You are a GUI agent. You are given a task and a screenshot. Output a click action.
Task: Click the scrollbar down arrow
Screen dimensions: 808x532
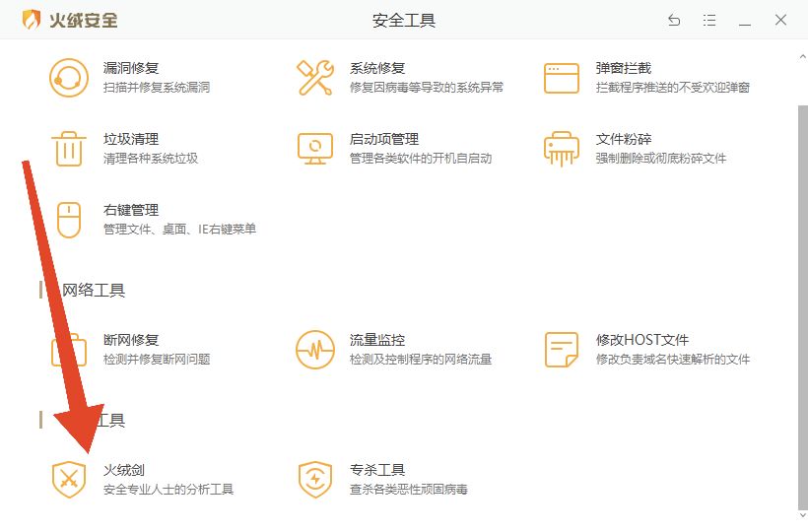coord(802,515)
